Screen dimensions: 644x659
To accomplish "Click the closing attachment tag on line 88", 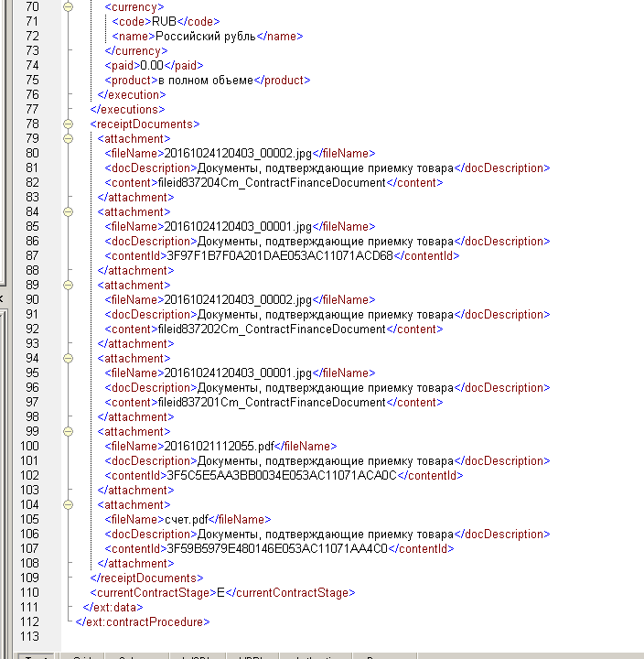I will pyautogui.click(x=135, y=271).
